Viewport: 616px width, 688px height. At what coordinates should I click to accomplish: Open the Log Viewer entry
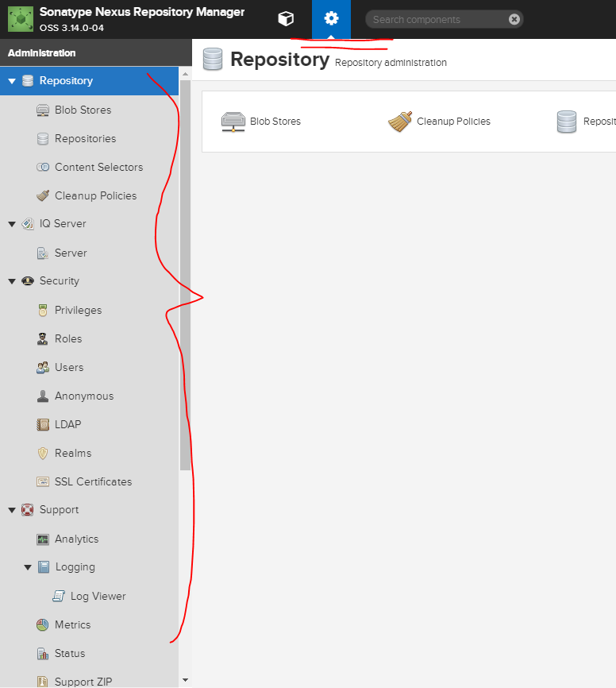[x=98, y=597]
